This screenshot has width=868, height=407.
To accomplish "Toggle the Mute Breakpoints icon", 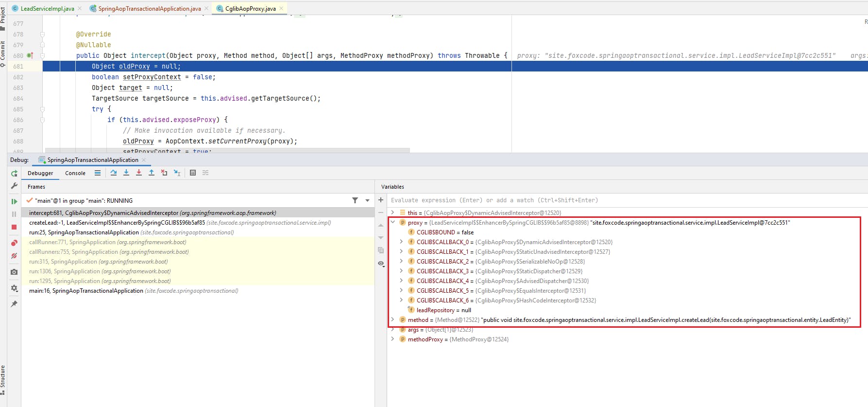I will (14, 256).
